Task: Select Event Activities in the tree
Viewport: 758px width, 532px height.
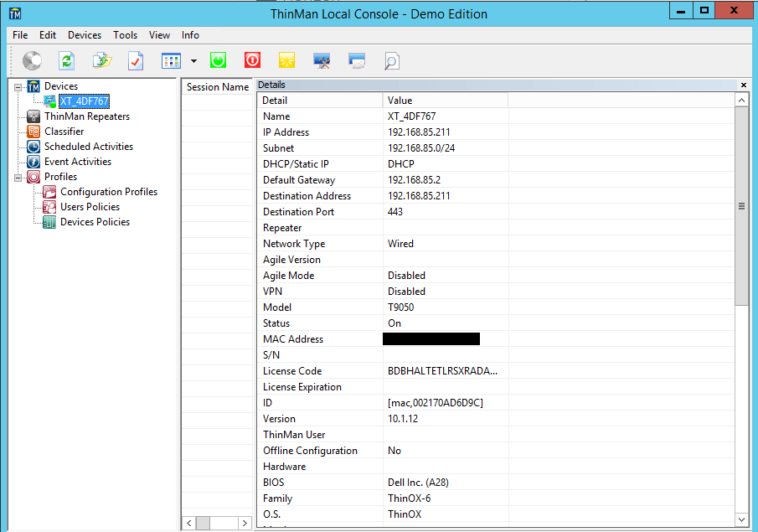Action: coord(77,161)
